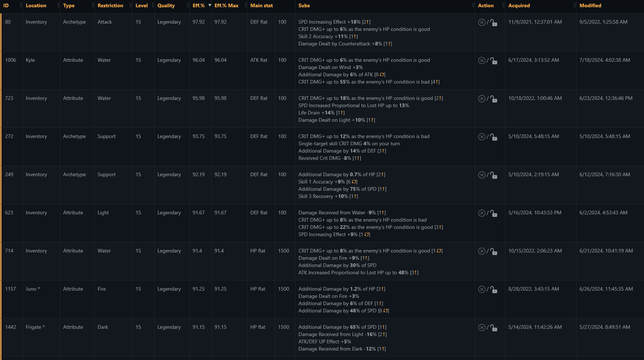Click the sort arrows of the Level column
The width and height of the screenshot is (644, 360).
click(x=152, y=5)
